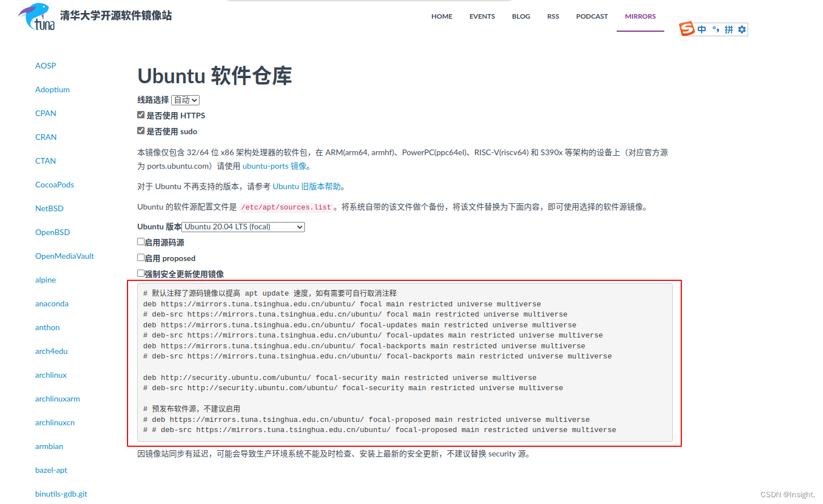Open the arch4edu sidebar link
Image resolution: width=823 pixels, height=504 pixels.
pos(51,351)
